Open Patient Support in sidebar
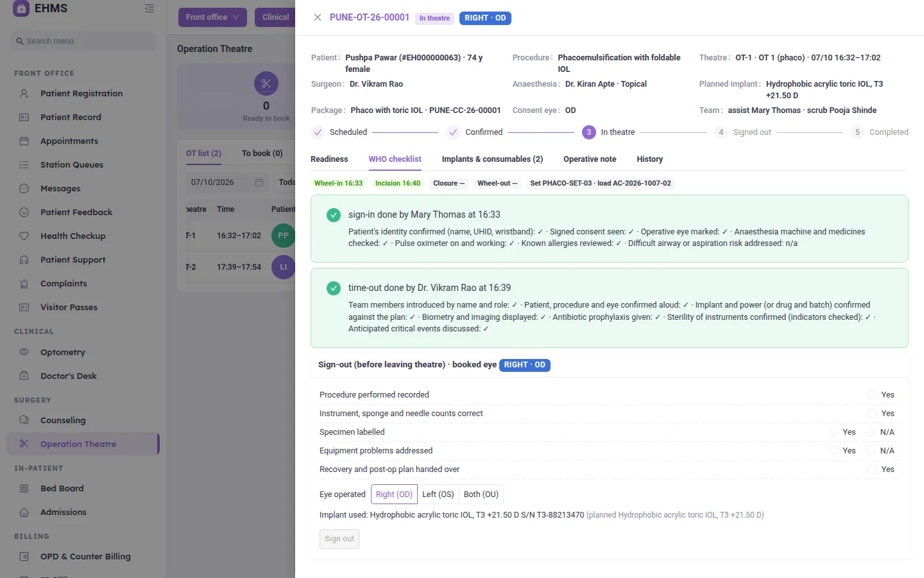 click(x=73, y=259)
